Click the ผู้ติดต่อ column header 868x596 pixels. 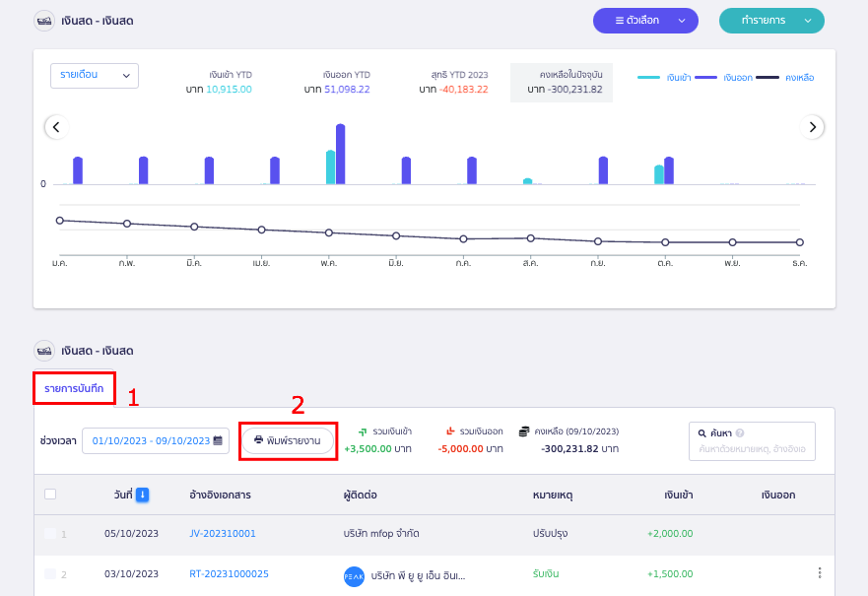(x=361, y=495)
